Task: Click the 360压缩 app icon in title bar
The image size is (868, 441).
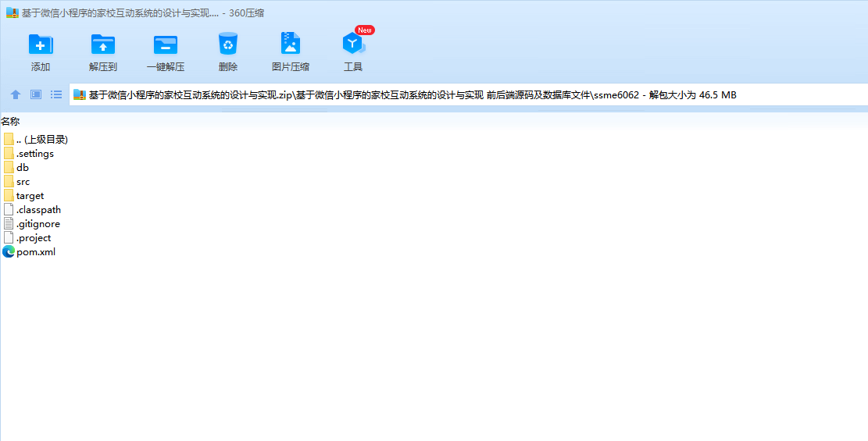Action: 13,12
